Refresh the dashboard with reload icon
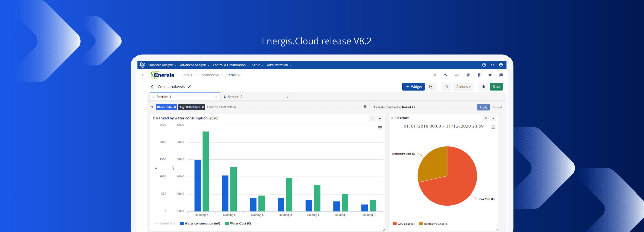 (x=447, y=87)
